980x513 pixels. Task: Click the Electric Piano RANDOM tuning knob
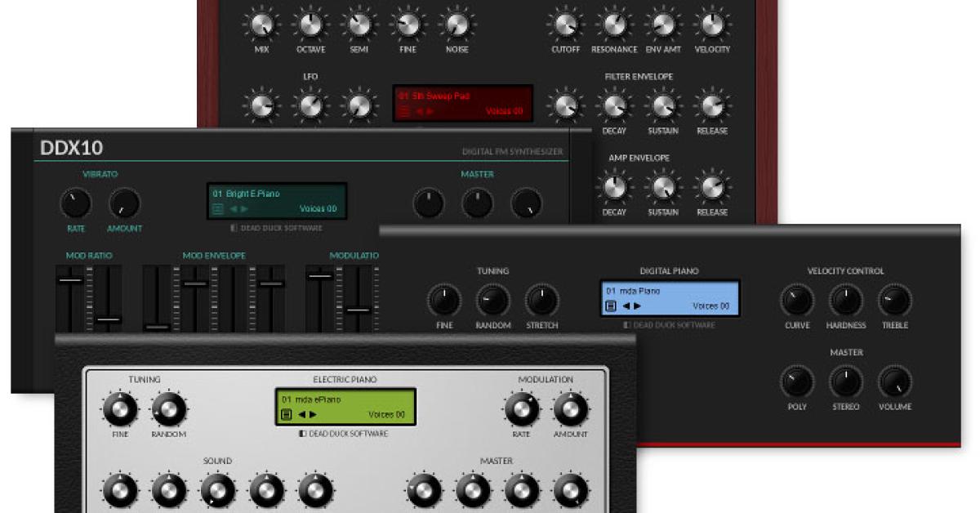tap(169, 408)
